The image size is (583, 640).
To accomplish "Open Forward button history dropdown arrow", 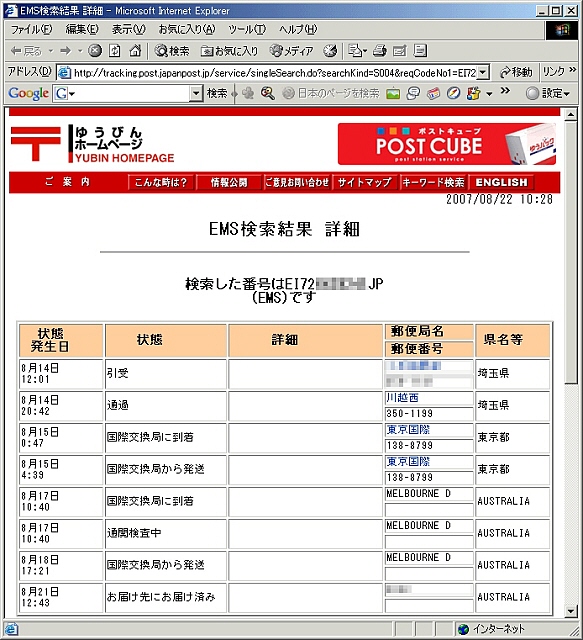I will (x=80, y=51).
